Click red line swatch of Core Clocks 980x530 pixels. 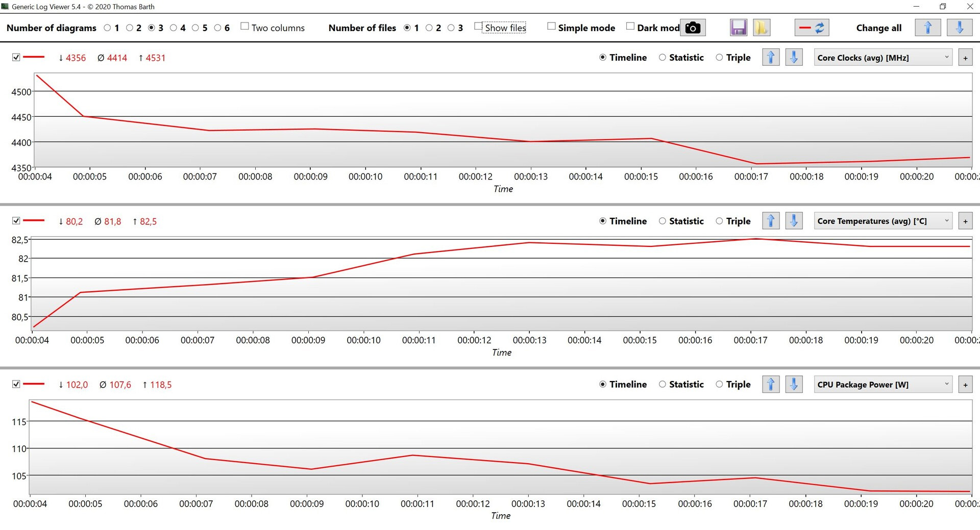coord(34,57)
